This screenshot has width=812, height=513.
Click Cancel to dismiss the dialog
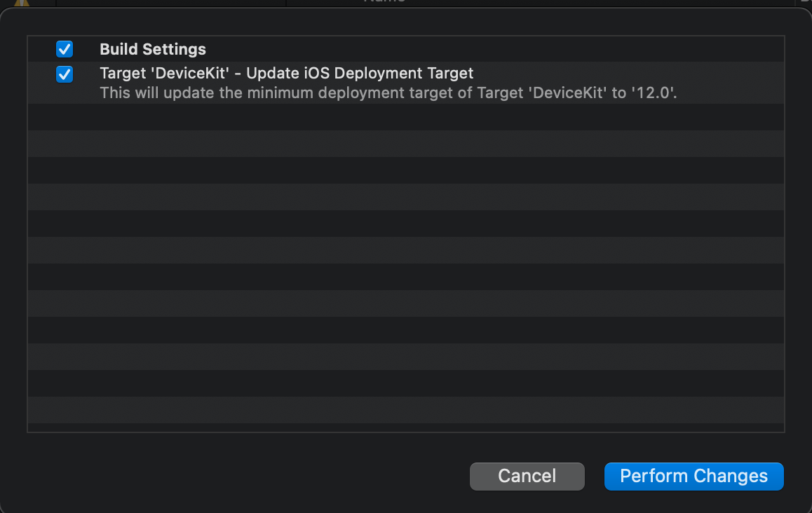pos(527,476)
